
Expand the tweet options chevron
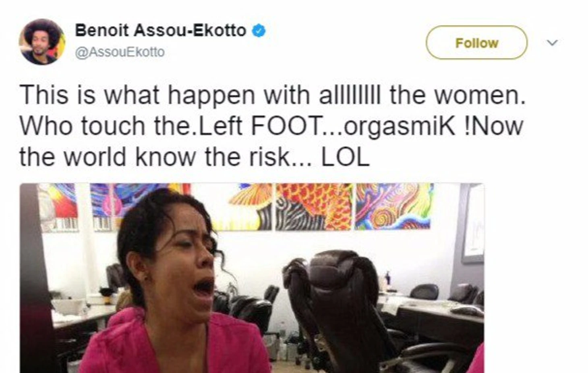553,42
